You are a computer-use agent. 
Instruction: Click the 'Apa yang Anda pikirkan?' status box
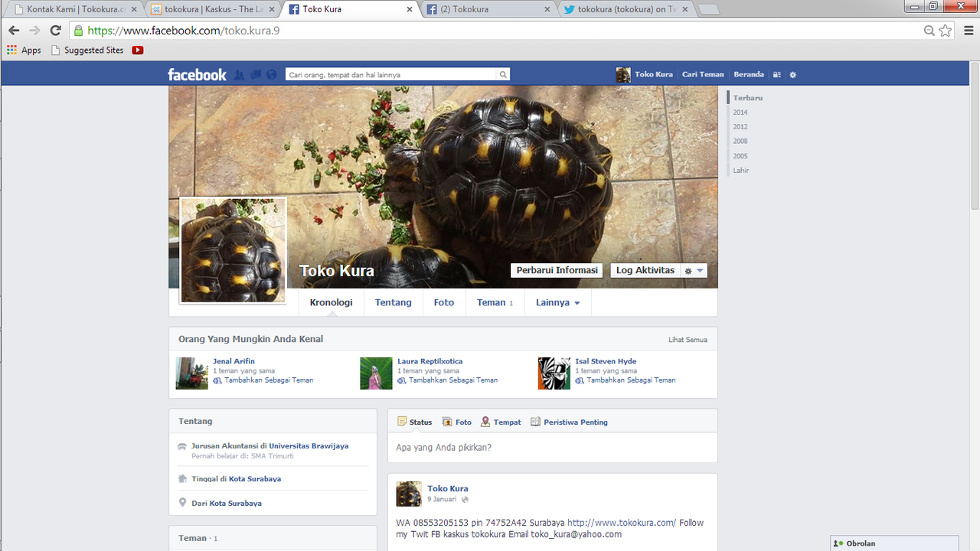(x=553, y=448)
